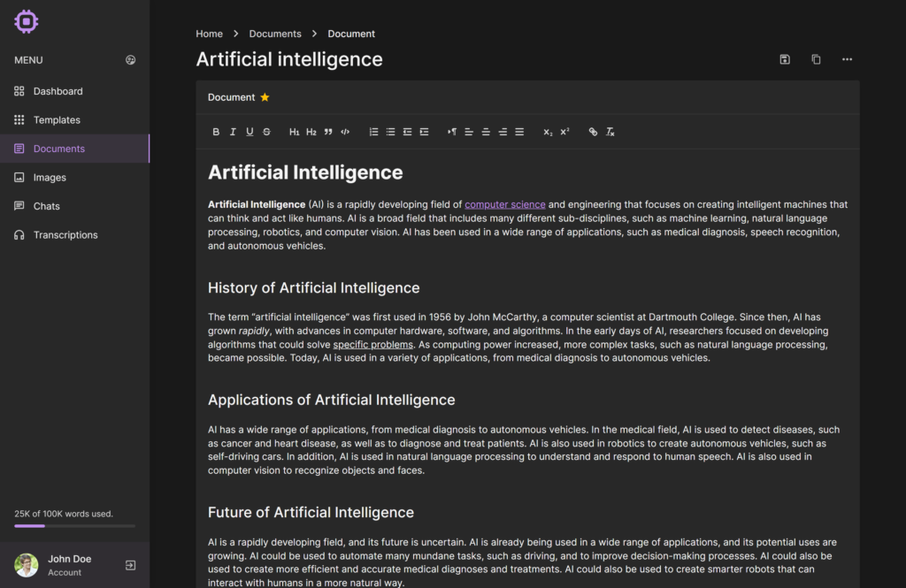Image resolution: width=906 pixels, height=588 pixels.
Task: Click John Doe's profile avatar
Action: pos(27,565)
